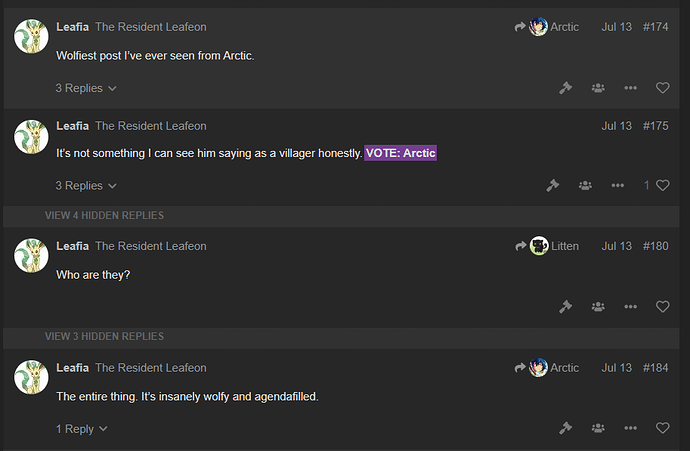This screenshot has width=690, height=451.
Task: Open the post #175 permalink
Action: pyautogui.click(x=655, y=126)
